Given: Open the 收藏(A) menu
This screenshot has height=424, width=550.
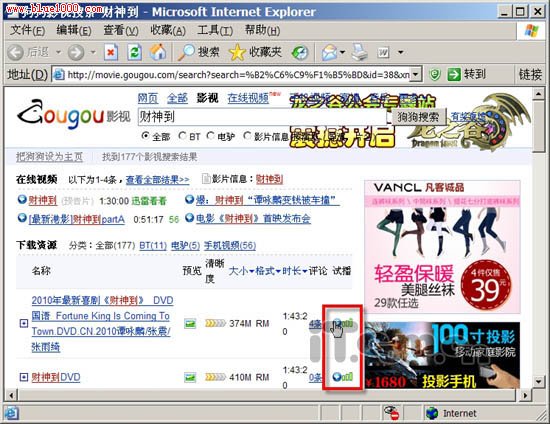Looking at the screenshot, I should pos(168,31).
